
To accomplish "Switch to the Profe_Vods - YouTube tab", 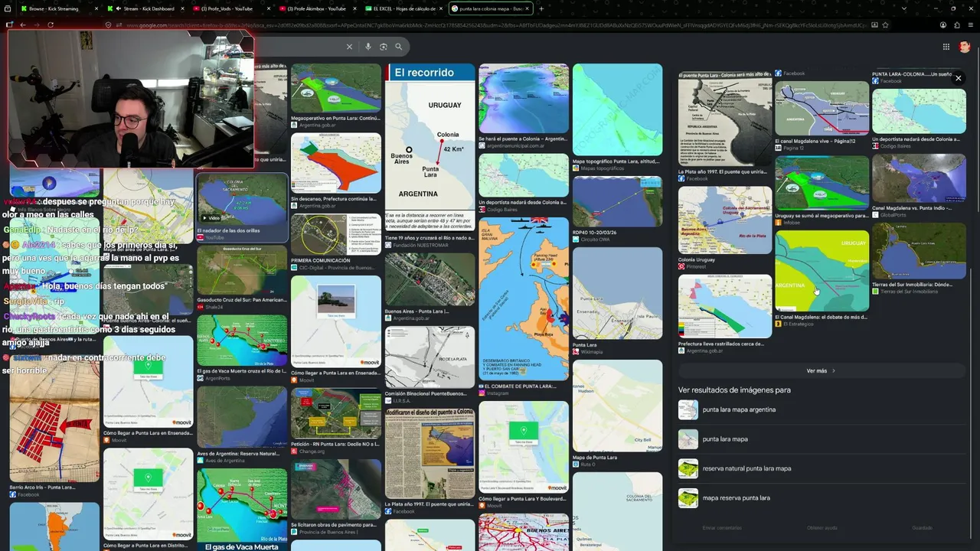I will tap(232, 8).
